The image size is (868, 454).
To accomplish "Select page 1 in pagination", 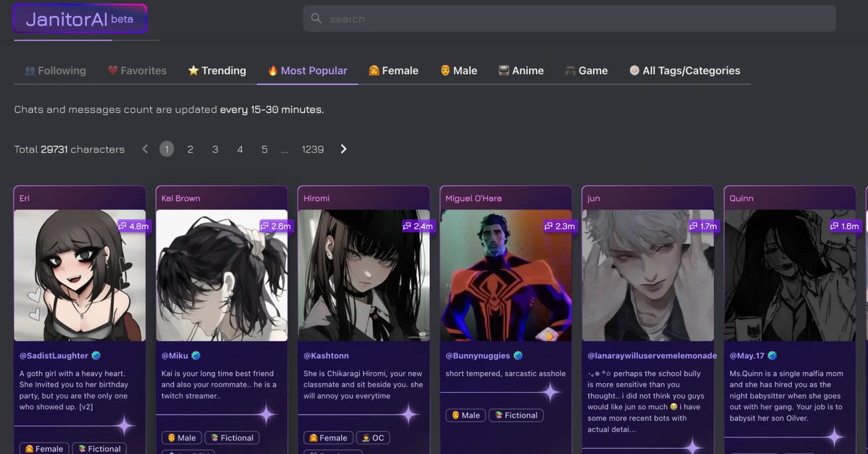I will click(167, 149).
